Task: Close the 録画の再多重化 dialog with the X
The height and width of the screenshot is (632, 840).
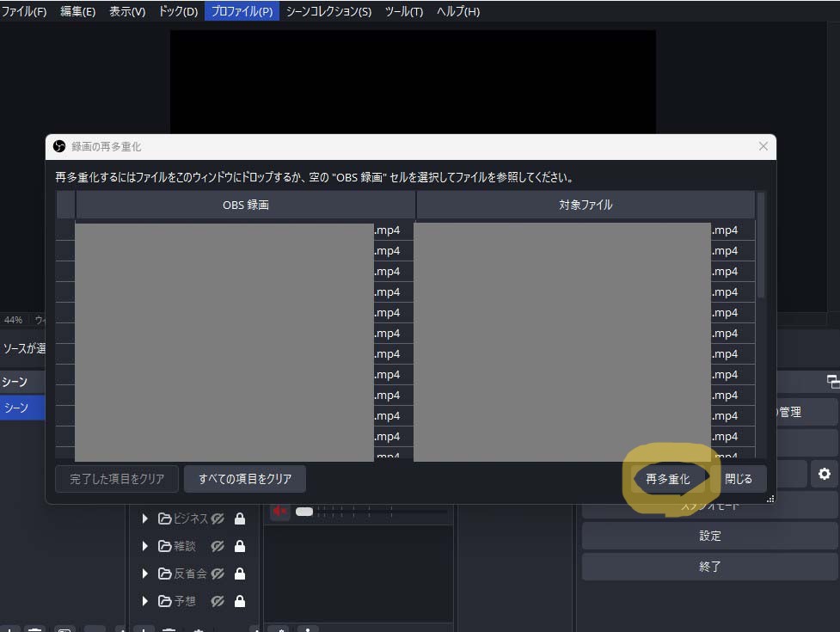Action: click(763, 146)
